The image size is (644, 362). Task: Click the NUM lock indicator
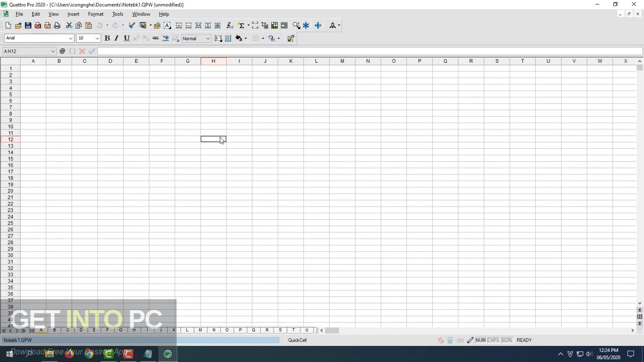[480, 340]
